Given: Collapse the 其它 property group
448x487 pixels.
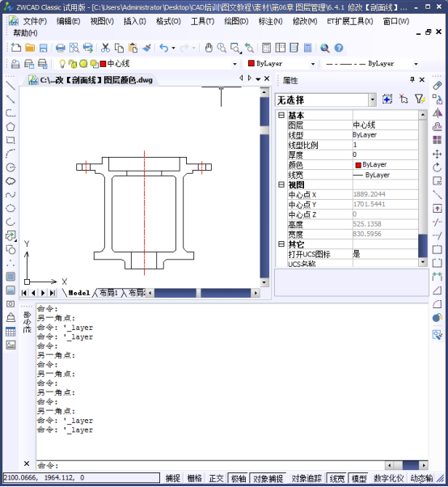Looking at the screenshot, I should click(281, 244).
